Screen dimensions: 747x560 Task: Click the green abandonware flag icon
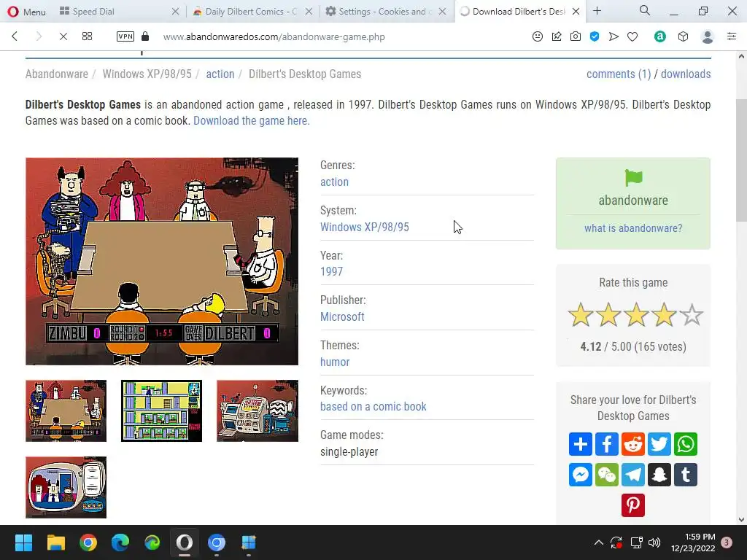(634, 178)
